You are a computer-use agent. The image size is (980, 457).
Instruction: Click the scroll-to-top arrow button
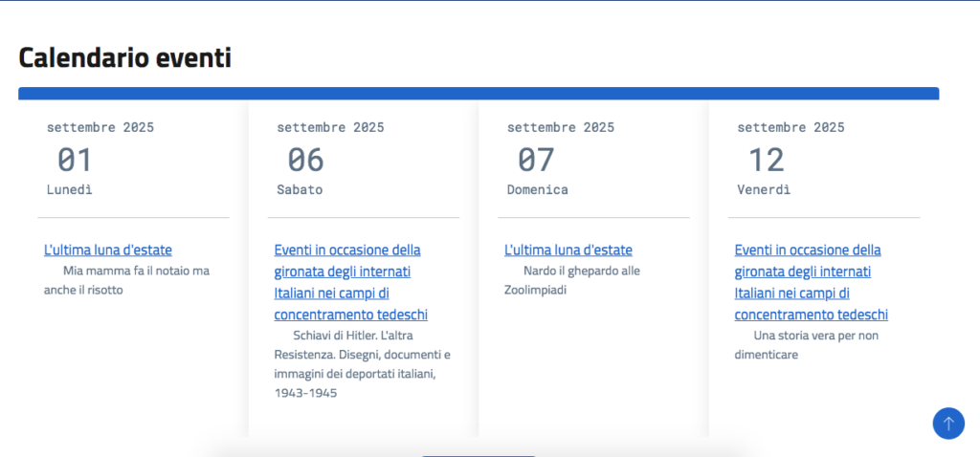pyautogui.click(x=948, y=423)
